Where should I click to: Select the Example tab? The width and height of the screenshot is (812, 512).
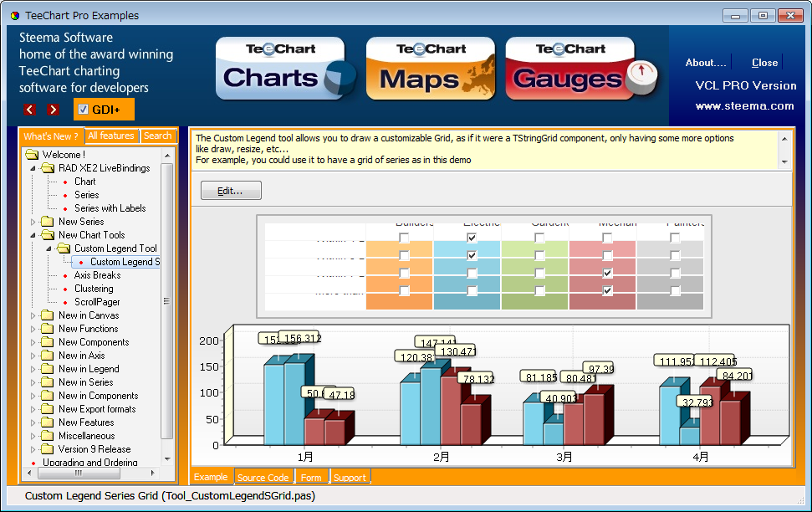pyautogui.click(x=211, y=477)
